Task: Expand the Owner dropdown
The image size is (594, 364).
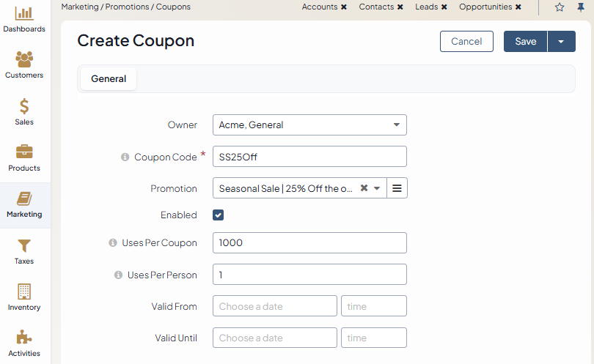Action: point(396,125)
